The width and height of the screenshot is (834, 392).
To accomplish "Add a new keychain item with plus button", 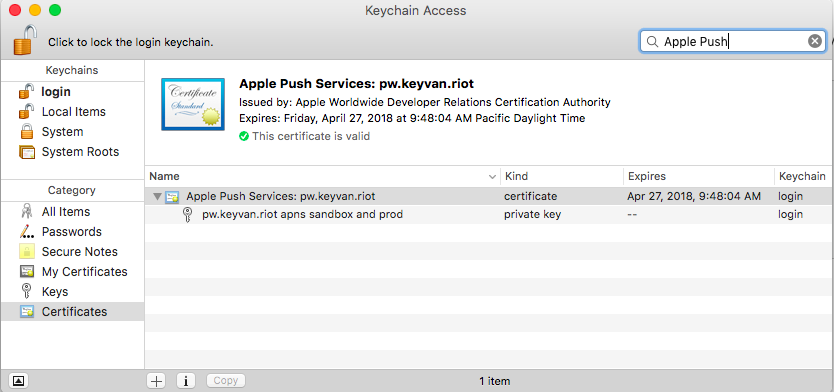I will [156, 380].
